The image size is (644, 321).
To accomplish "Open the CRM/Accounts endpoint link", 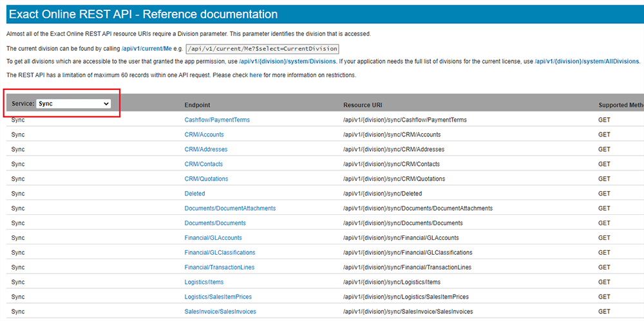I will (x=204, y=134).
